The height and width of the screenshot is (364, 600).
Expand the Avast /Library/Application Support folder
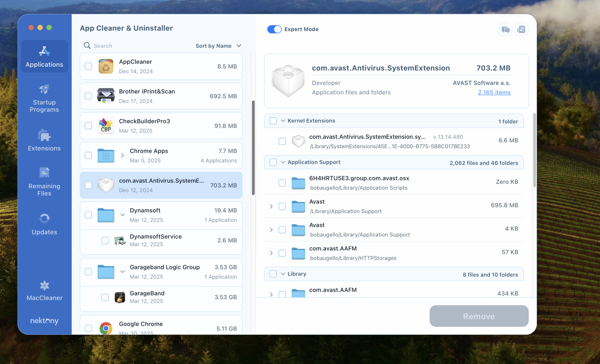click(x=271, y=206)
